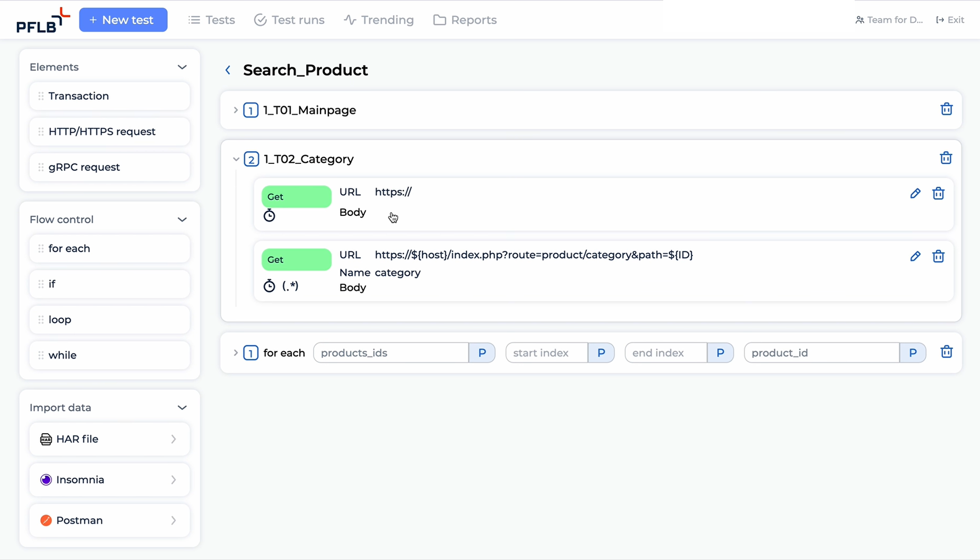The width and height of the screenshot is (980, 560).
Task: Open the Trending tab
Action: tap(379, 20)
